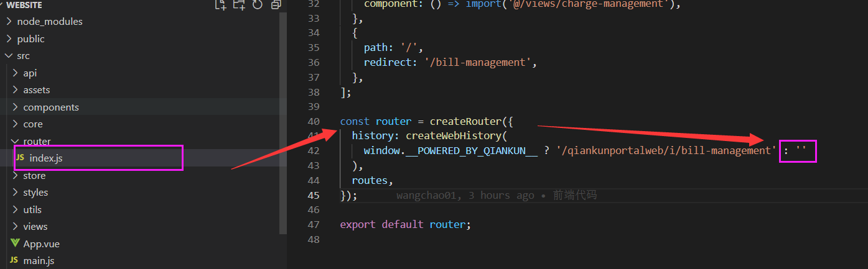
Task: Collapse the src folder chevron
Action: coord(9,56)
